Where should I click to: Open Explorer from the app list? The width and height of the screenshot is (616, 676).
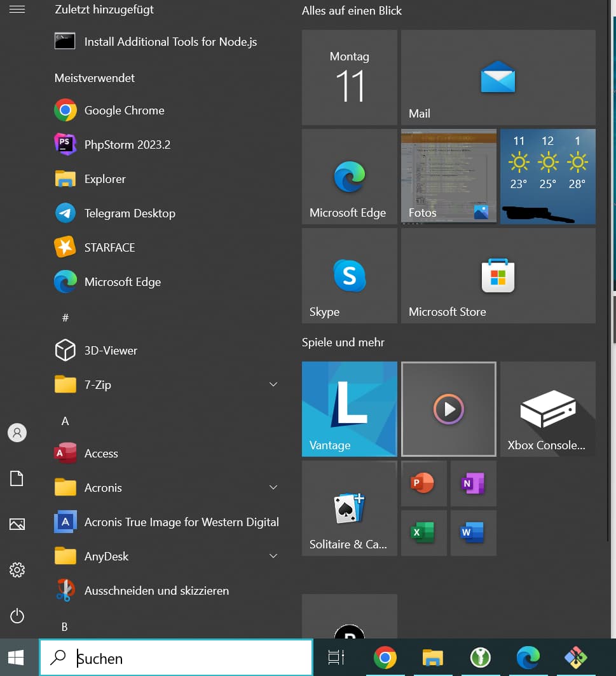tap(166, 179)
